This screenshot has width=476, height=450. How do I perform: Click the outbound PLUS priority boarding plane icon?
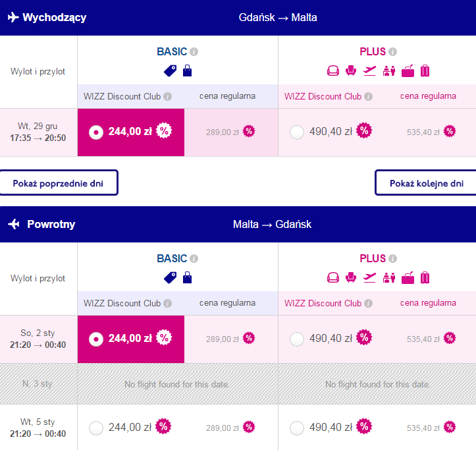(369, 70)
